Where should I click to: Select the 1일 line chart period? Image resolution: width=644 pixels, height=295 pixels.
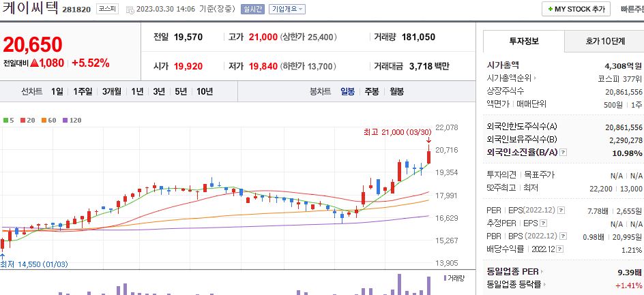(x=57, y=91)
